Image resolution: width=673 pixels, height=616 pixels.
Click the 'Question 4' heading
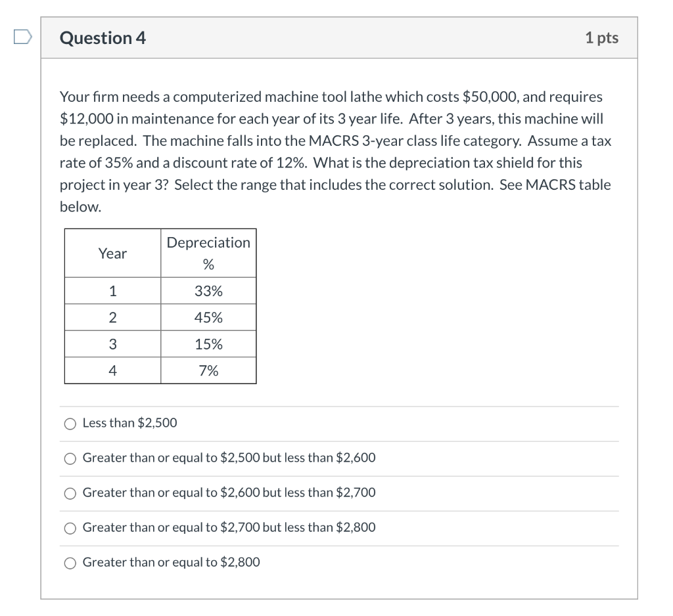(102, 38)
